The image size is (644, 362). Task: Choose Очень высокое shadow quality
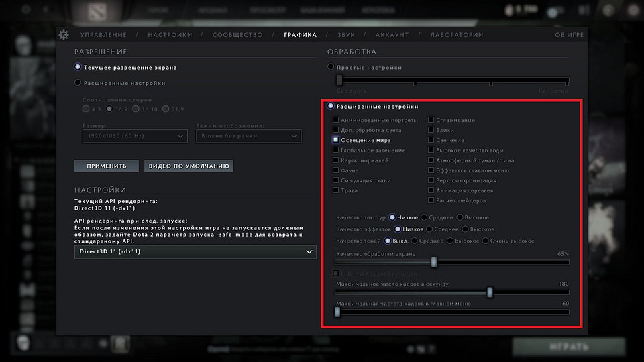point(486,241)
